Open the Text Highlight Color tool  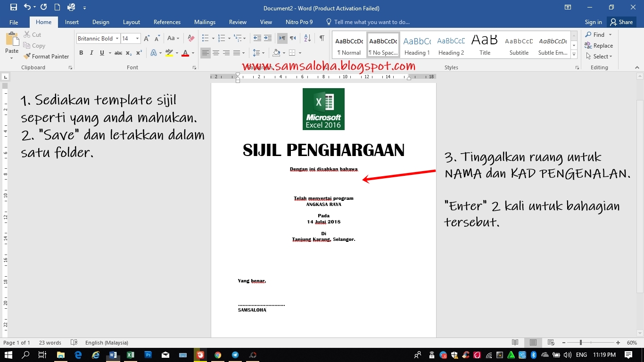tap(169, 53)
